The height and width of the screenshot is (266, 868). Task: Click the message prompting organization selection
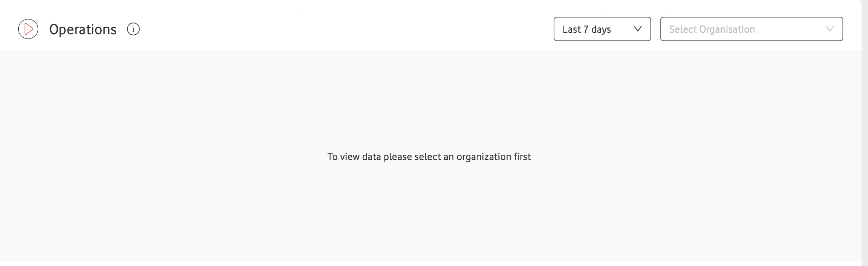[429, 157]
